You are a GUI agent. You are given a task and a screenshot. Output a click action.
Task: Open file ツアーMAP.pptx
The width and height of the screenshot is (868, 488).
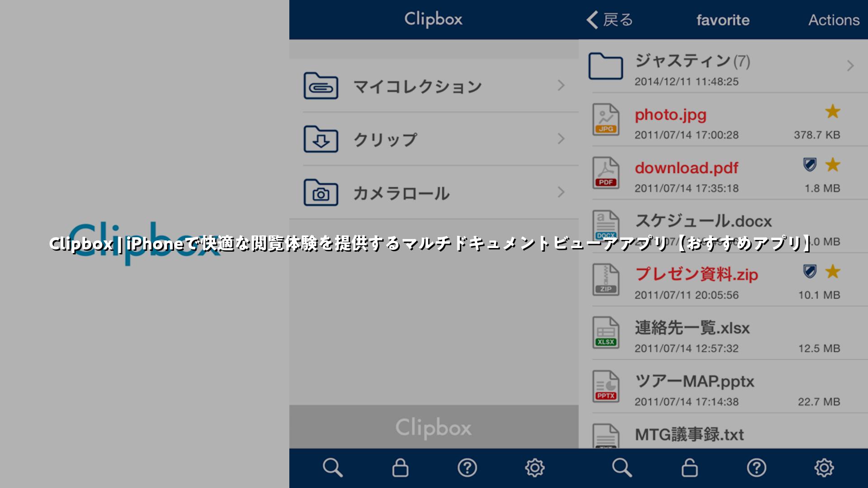[694, 381]
